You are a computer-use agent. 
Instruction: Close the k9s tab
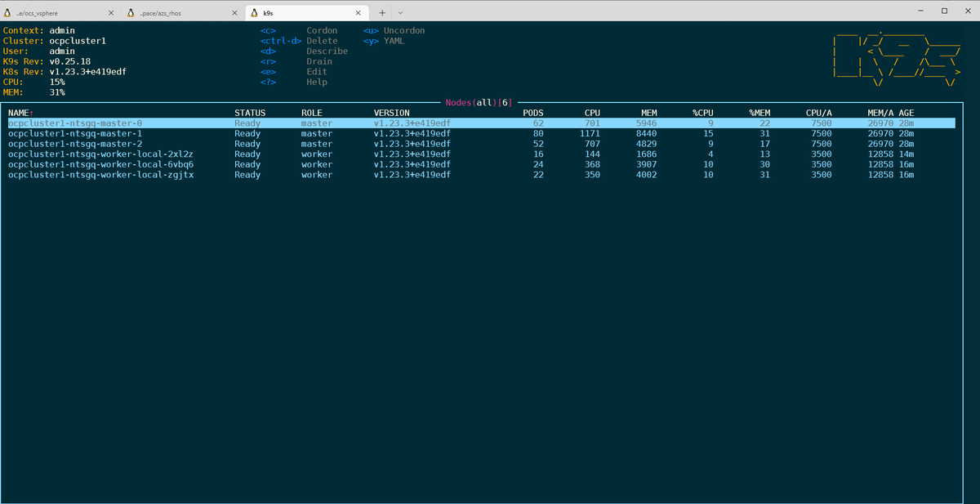click(359, 13)
